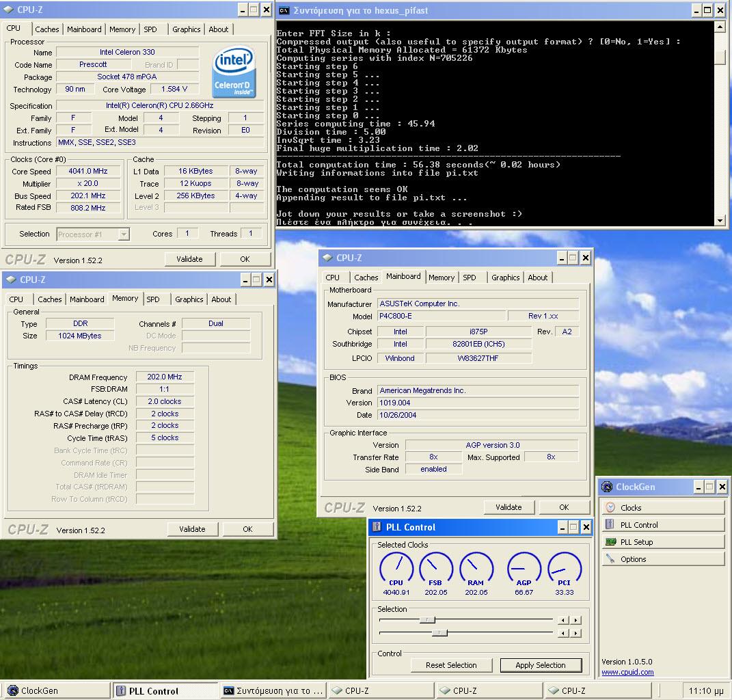732x700 pixels.
Task: Open PLL Setup in ClockGen
Action: pos(663,542)
